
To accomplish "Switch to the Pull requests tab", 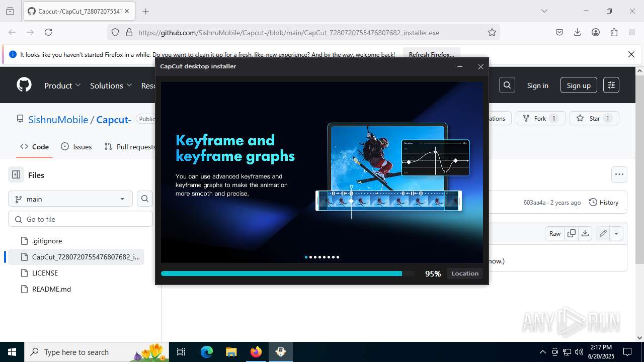I will point(130,146).
